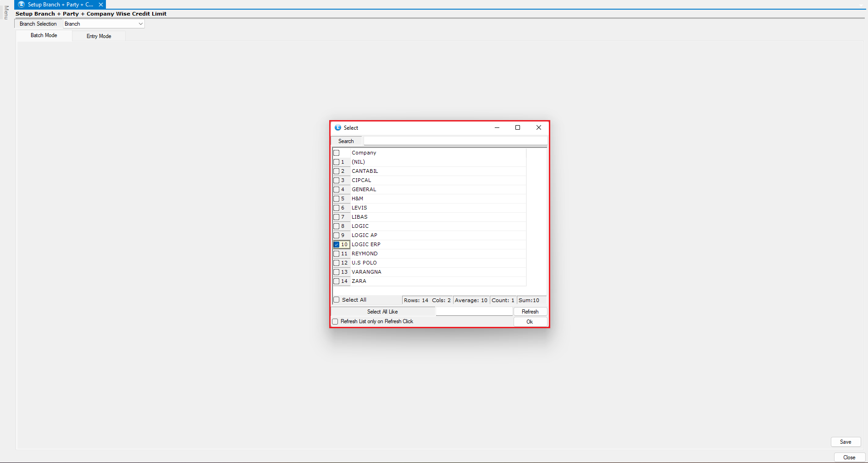Image resolution: width=868 pixels, height=463 pixels.
Task: Click the Save button
Action: point(845,442)
